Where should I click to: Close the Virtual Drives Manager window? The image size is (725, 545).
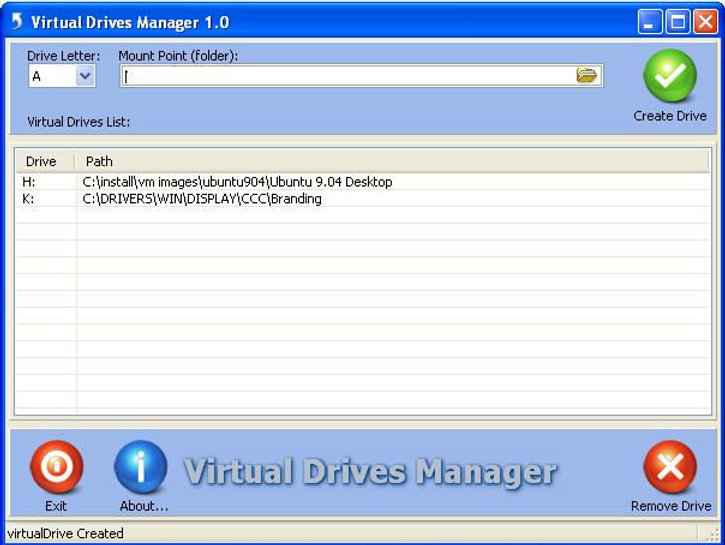[706, 22]
